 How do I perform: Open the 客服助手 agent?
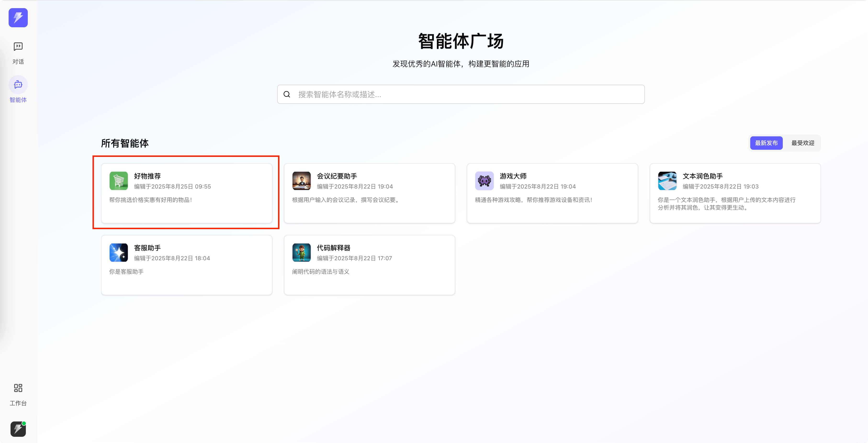186,265
